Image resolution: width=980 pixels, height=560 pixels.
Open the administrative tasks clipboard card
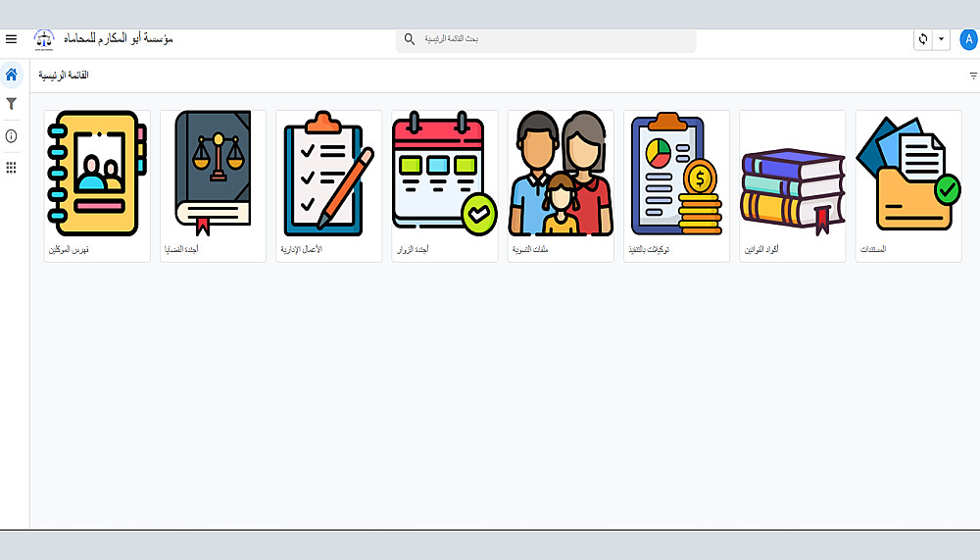tap(328, 185)
